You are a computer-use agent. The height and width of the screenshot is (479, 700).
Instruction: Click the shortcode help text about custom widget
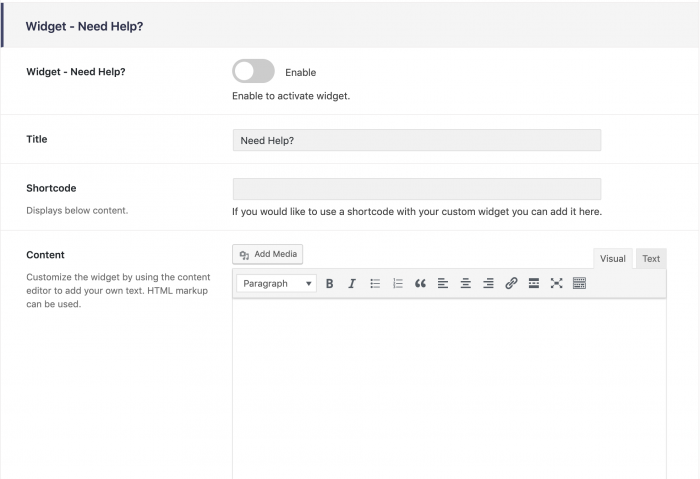pos(417,212)
